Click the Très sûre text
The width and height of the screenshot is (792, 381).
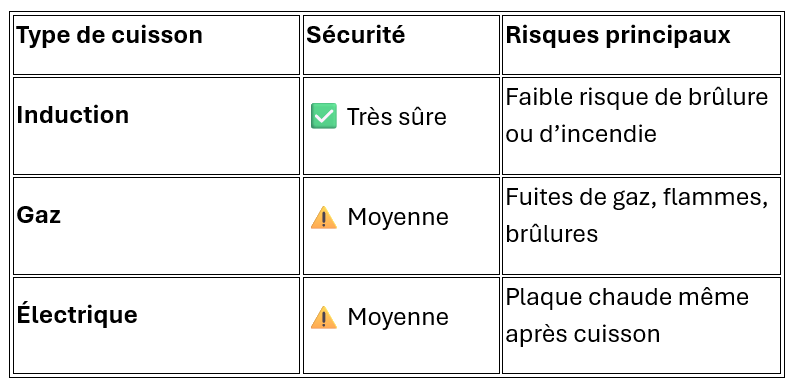tap(397, 117)
